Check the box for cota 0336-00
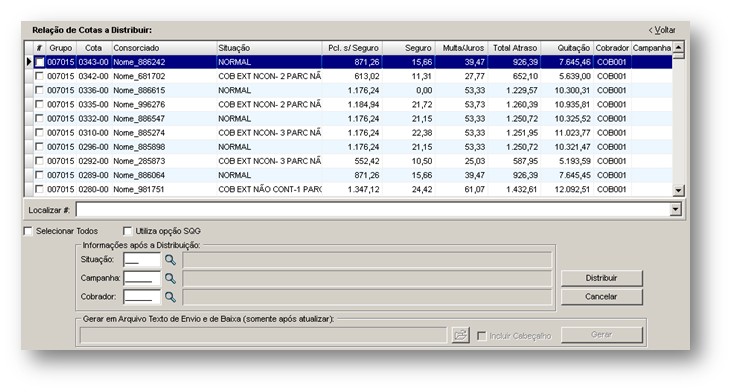The height and width of the screenshot is (392, 732). 40,90
